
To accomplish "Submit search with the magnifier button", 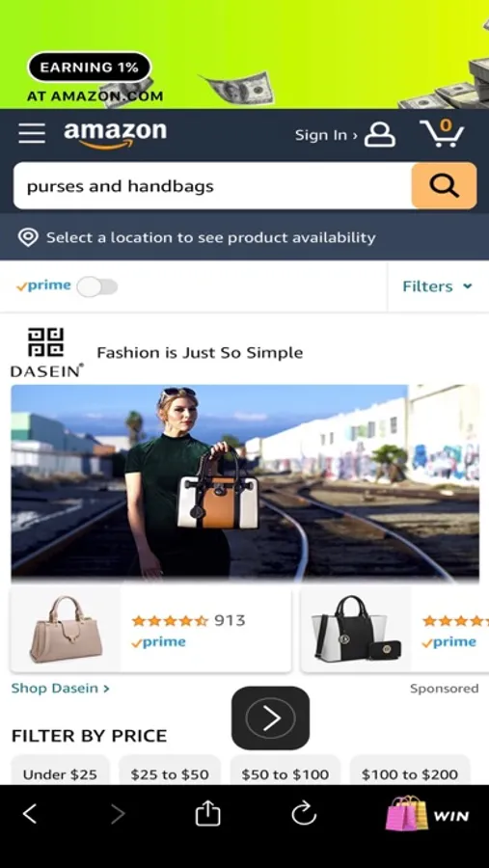I will click(444, 185).
